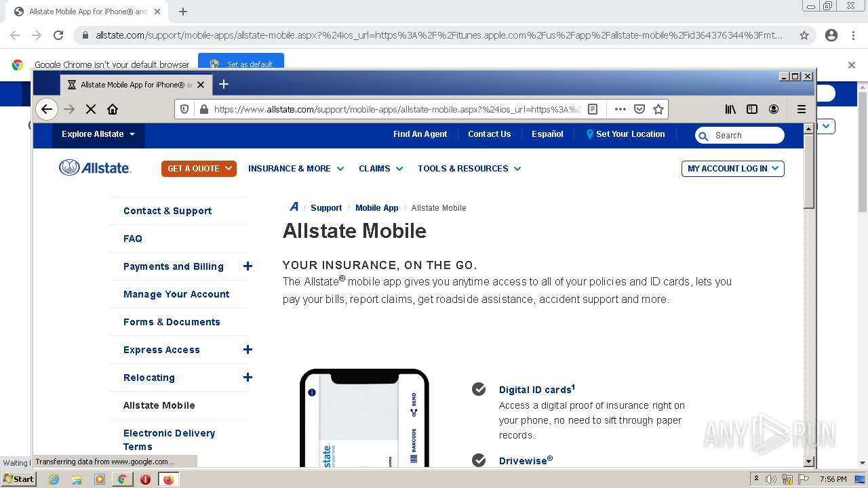Stop page loading in Firefox

click(91, 109)
